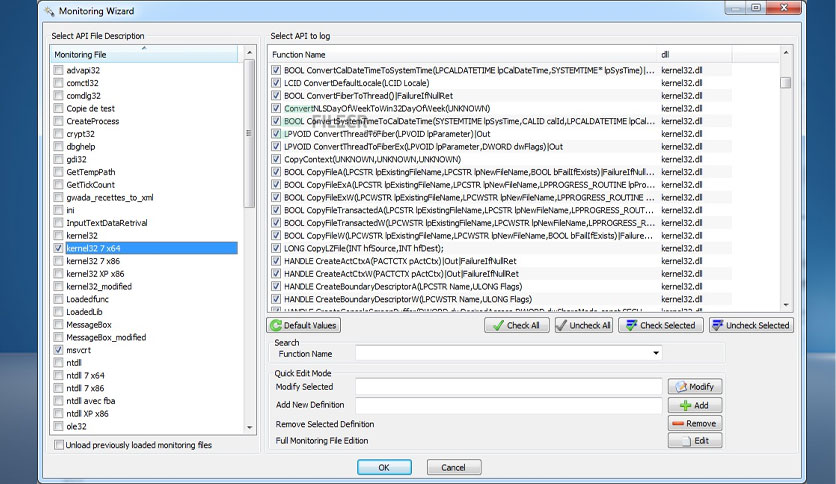
Task: Open the Function Name search dropdown
Action: pyautogui.click(x=656, y=353)
